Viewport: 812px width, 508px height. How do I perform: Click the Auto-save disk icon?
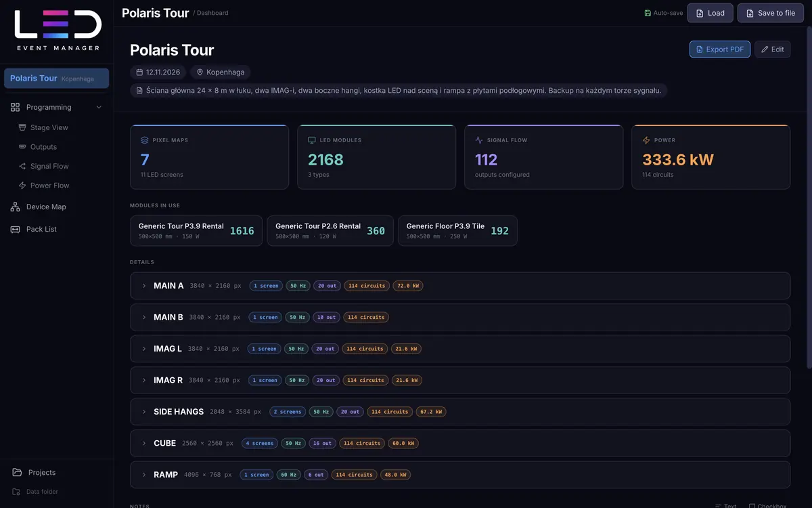648,13
